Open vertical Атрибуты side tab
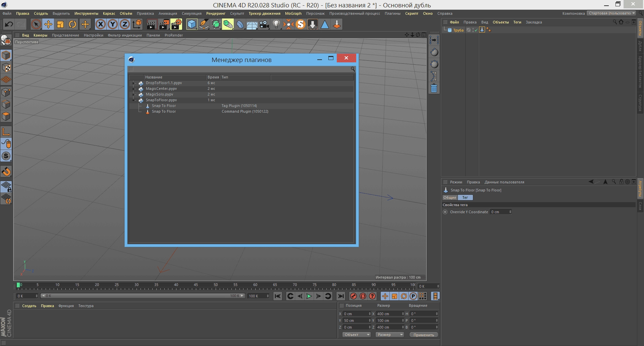The image size is (644, 346). point(640,189)
